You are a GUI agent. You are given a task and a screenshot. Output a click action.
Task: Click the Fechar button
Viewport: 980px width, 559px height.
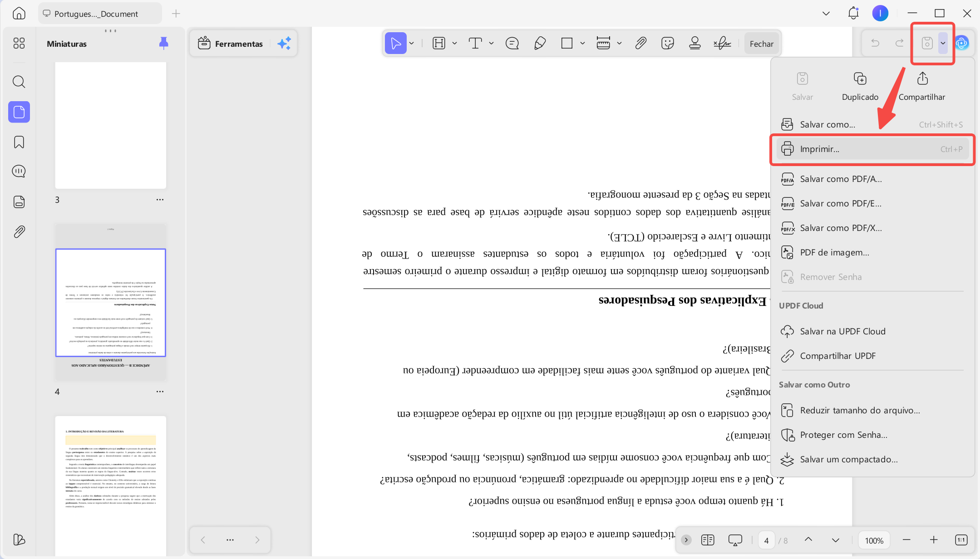761,44
